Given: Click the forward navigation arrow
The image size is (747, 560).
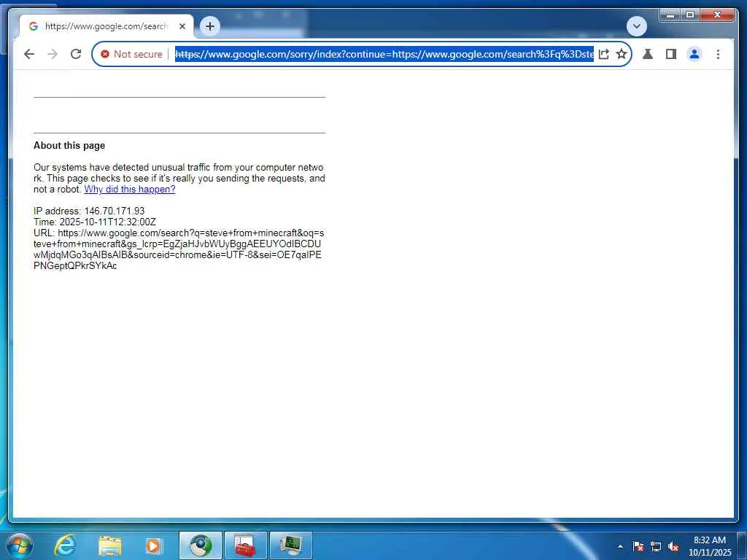Looking at the screenshot, I should pyautogui.click(x=53, y=54).
